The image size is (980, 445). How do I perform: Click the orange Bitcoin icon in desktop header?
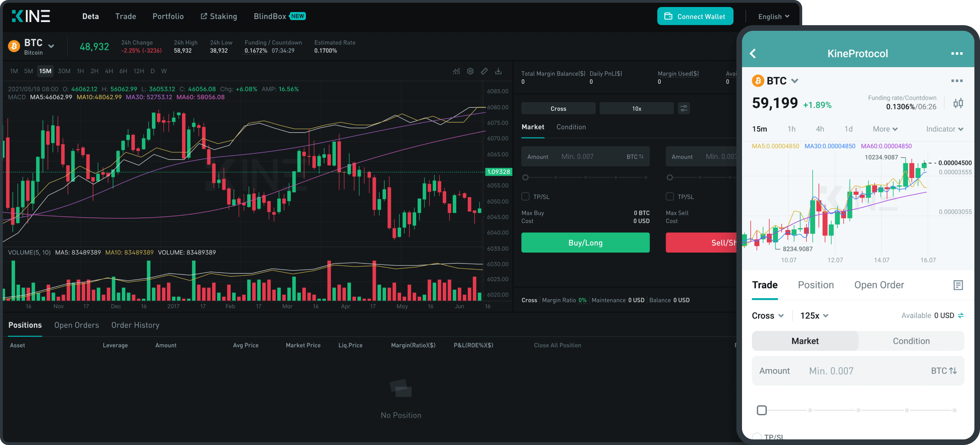point(14,47)
